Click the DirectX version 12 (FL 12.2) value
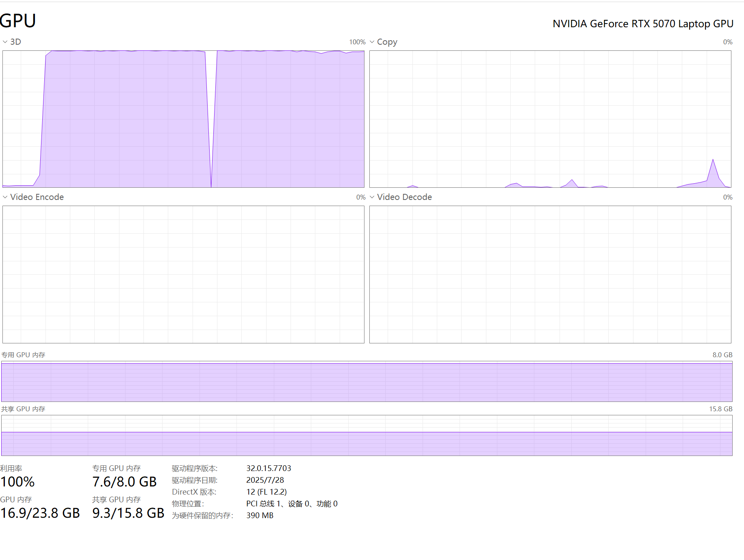744x560 pixels. point(266,492)
